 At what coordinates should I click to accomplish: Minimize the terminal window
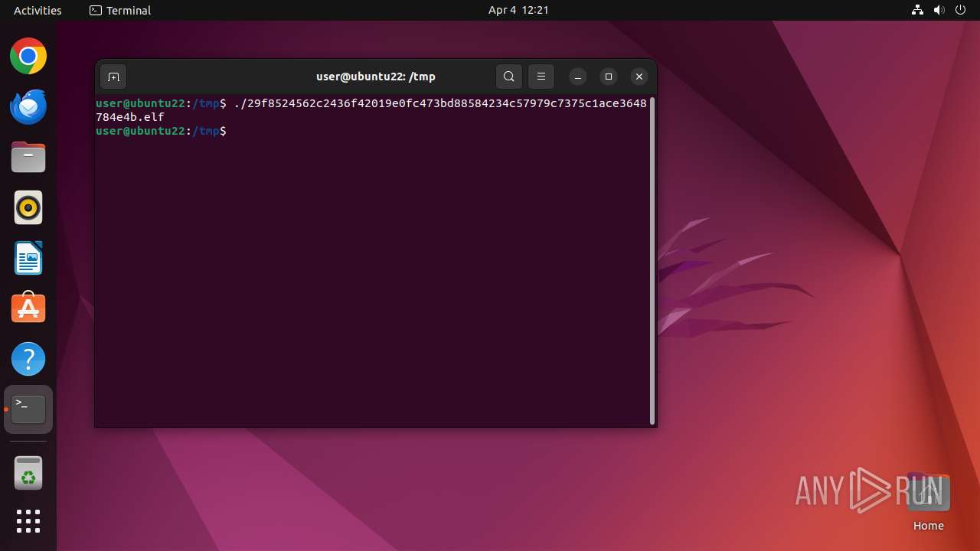[578, 77]
